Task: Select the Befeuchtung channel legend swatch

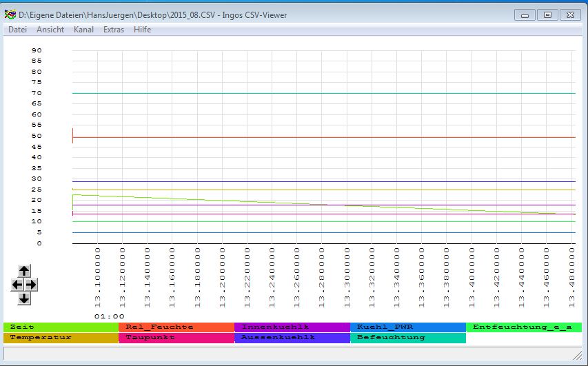Action: (408, 338)
